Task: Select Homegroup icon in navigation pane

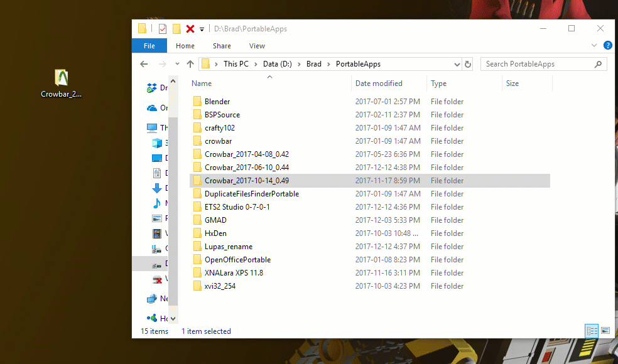Action: click(x=152, y=318)
